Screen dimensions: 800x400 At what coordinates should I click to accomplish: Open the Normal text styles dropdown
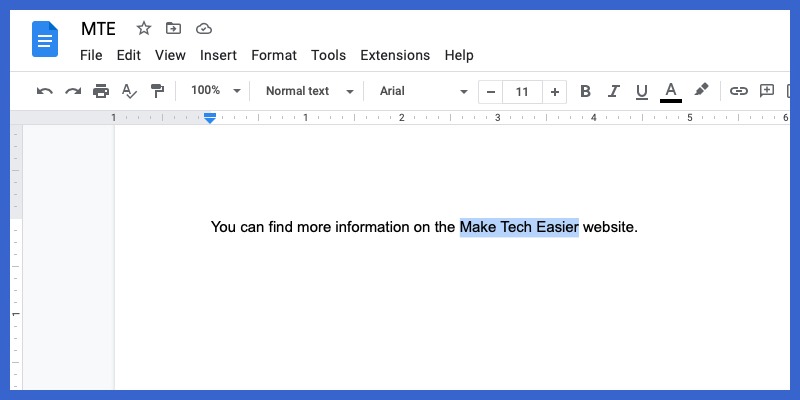[310, 91]
